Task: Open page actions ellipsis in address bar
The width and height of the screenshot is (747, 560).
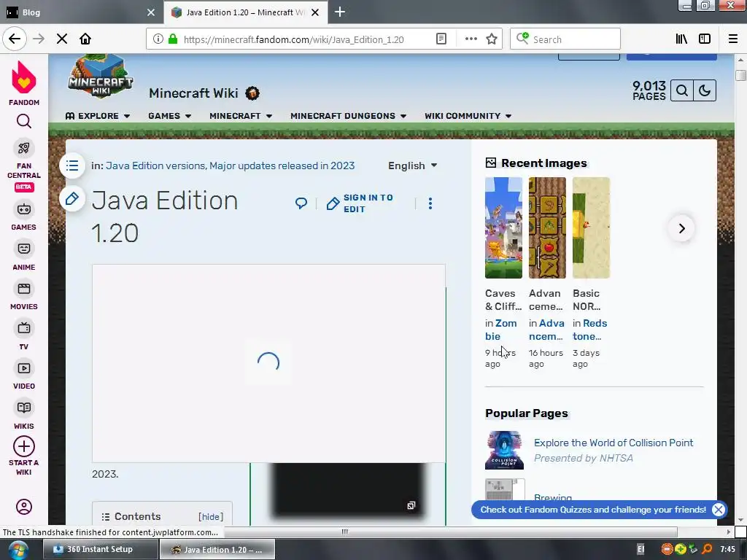Action: click(x=471, y=39)
